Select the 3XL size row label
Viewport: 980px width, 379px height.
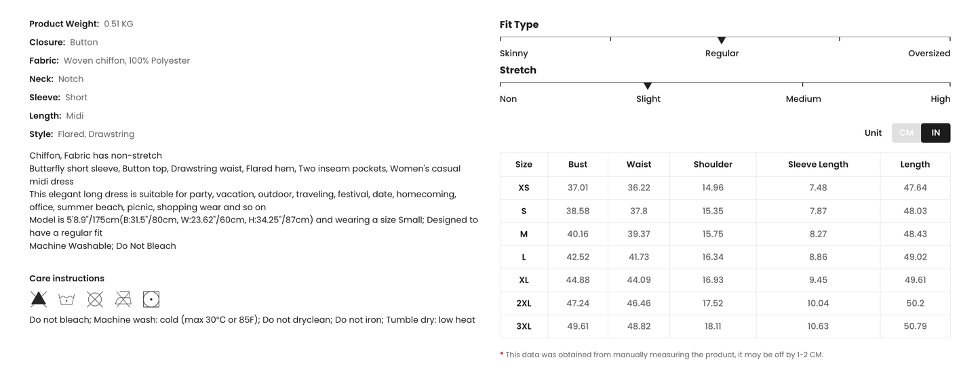click(524, 326)
